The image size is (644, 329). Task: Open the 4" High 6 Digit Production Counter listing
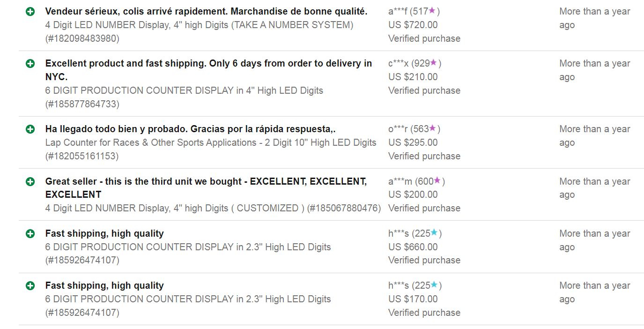[184, 90]
